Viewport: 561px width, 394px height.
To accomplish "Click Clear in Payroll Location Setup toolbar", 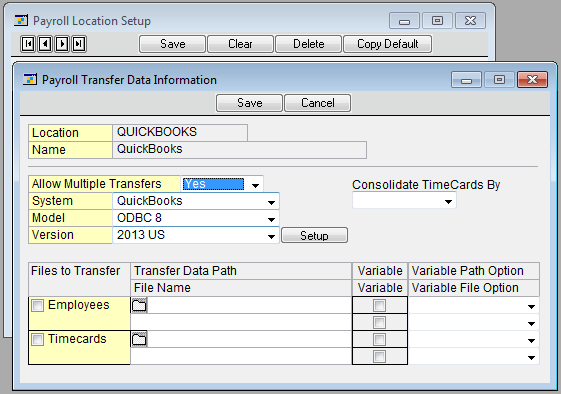I will [240, 44].
